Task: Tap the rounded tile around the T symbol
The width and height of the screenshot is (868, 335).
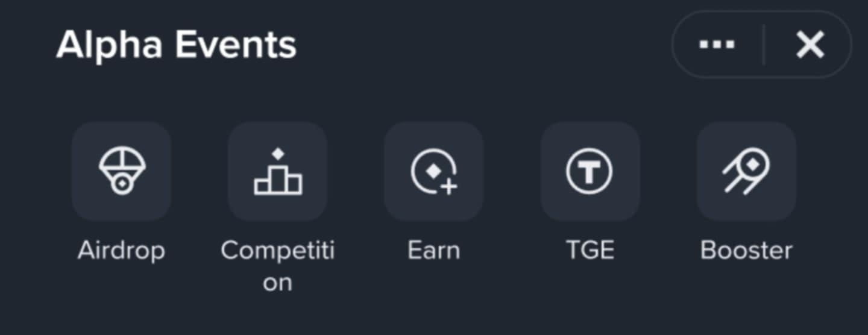Action: click(x=590, y=171)
